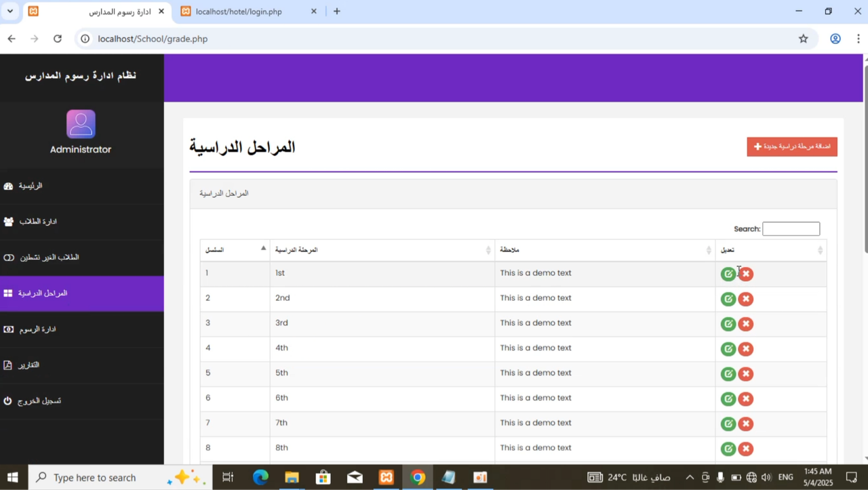
Task: Open the taskbar clock and date
Action: point(816,477)
